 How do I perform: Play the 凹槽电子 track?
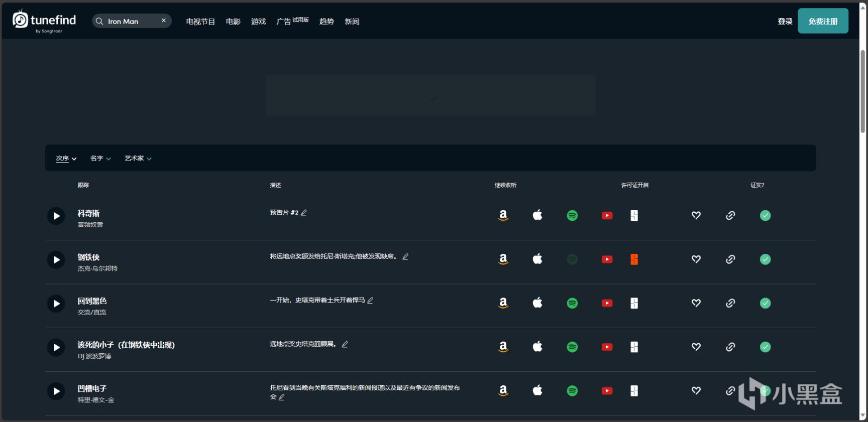click(56, 391)
